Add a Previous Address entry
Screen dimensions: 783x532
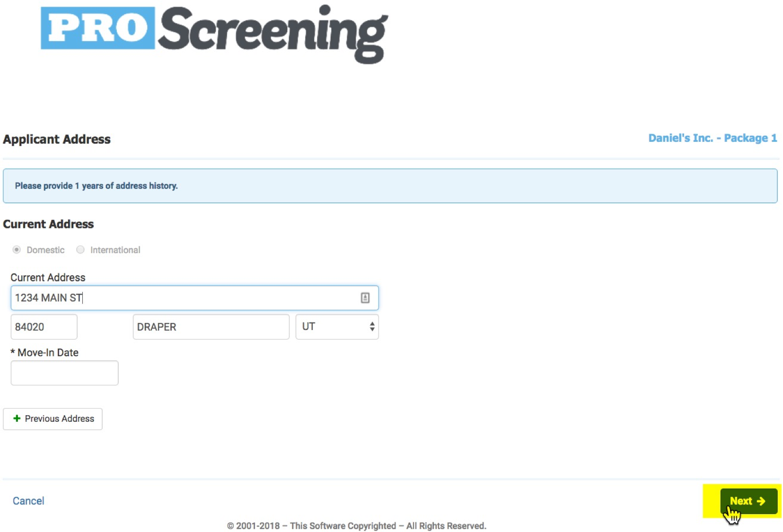tap(53, 419)
